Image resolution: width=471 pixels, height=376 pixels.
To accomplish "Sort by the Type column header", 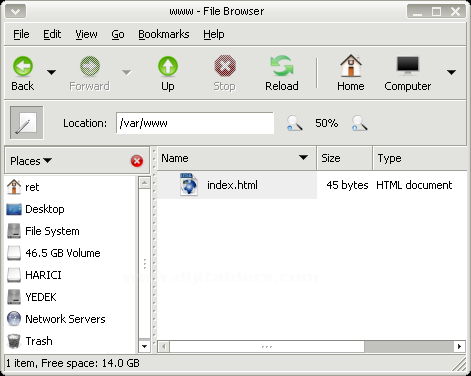I will pos(420,158).
